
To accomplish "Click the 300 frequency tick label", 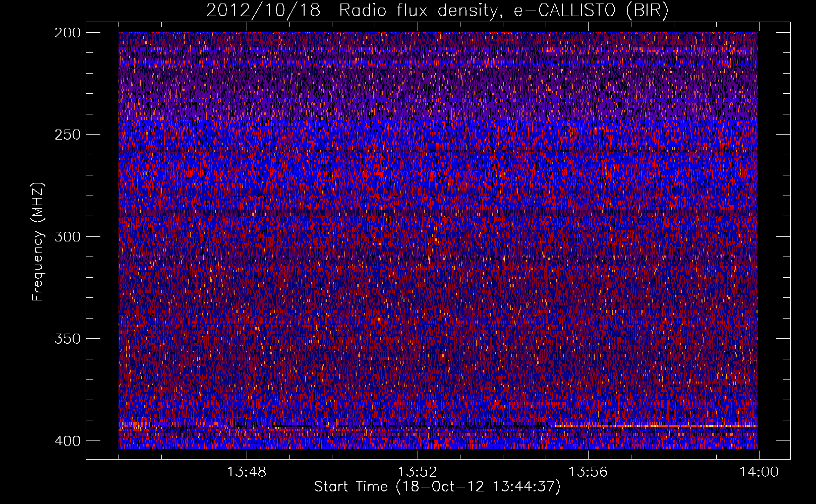I will pyautogui.click(x=67, y=236).
